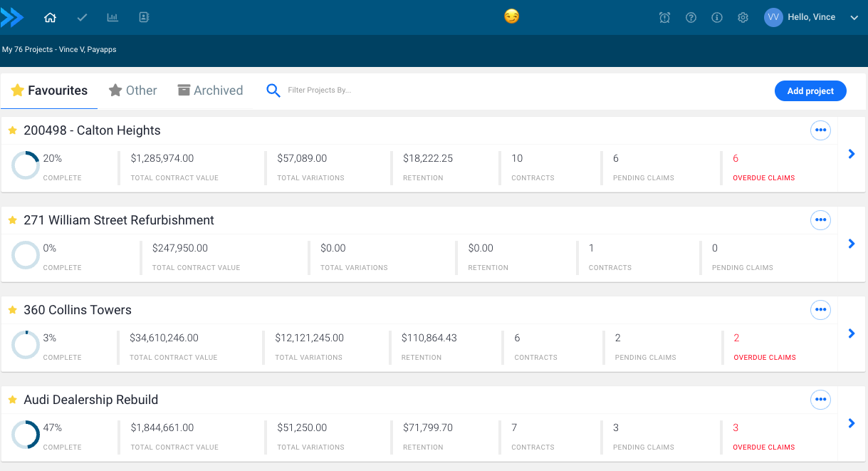The image size is (868, 471).
Task: Click the 47% completion progress circle
Action: tap(26, 433)
